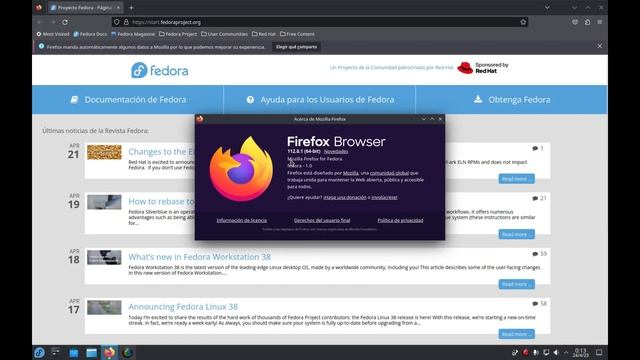The width and height of the screenshot is (640, 360).
Task: Open Announcing Fedora Linux 38 article
Action: (183, 307)
